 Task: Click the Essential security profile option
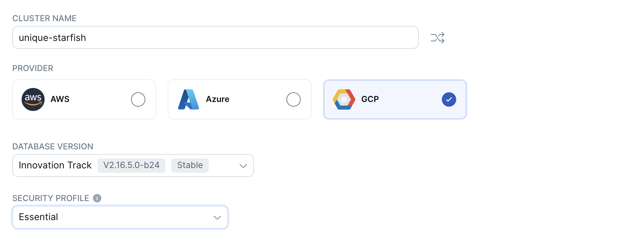pyautogui.click(x=38, y=217)
